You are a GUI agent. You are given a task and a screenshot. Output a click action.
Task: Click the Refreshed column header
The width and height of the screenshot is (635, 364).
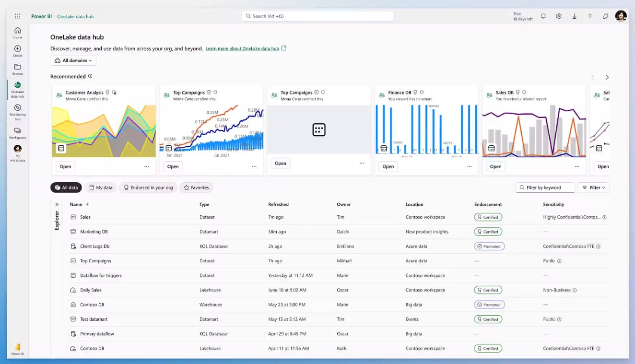278,204
